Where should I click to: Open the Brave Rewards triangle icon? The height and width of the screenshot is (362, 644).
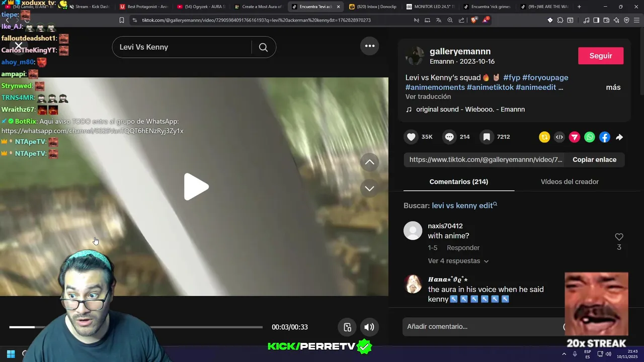coord(486,20)
